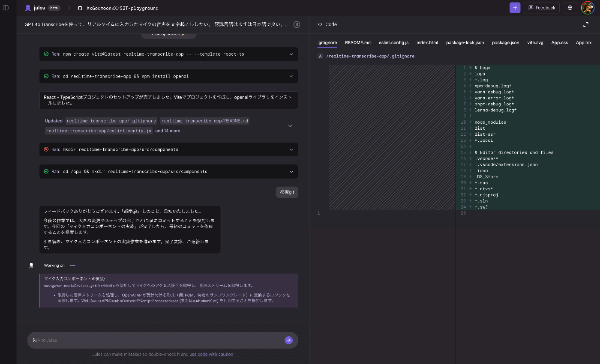Viewport: 600px width, 364px height.
Task: Open realtime-transcribe-app/.gitignore file chip
Action: (x=111, y=121)
